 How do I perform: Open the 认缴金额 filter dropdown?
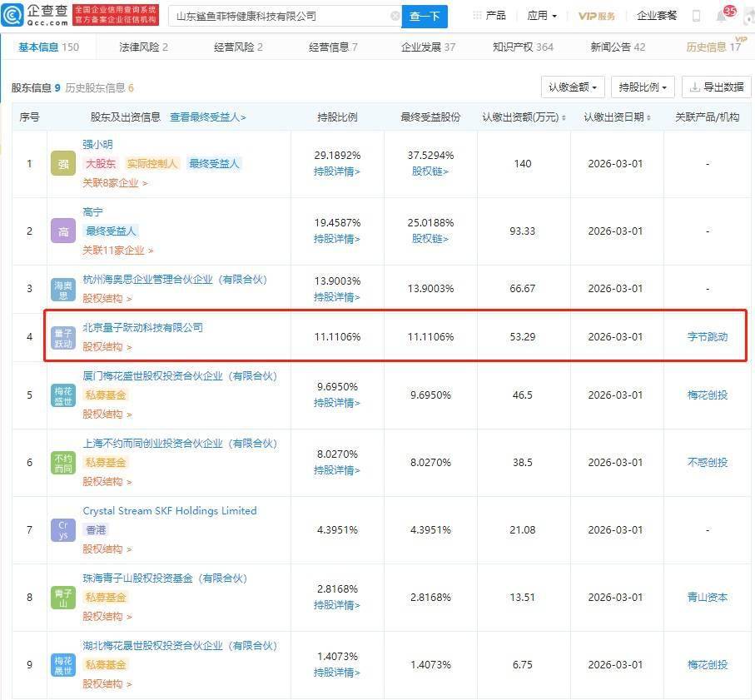point(573,87)
